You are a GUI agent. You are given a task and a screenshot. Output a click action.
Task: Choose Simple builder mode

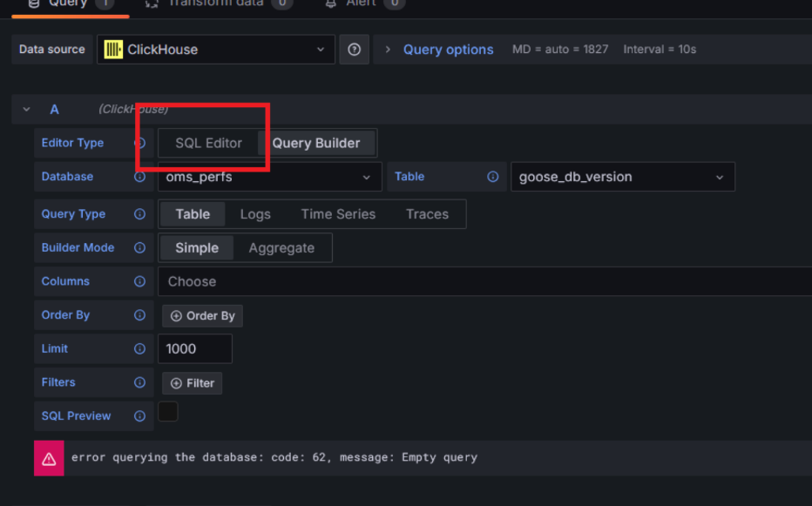197,247
